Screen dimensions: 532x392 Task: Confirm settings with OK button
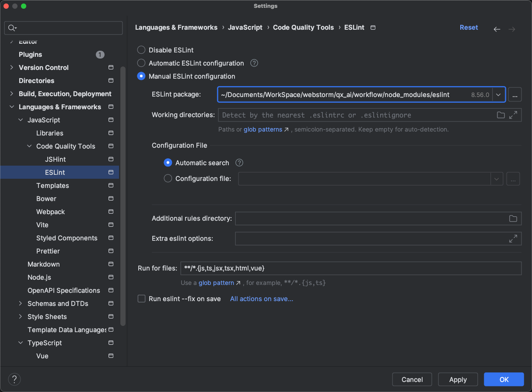pos(504,379)
